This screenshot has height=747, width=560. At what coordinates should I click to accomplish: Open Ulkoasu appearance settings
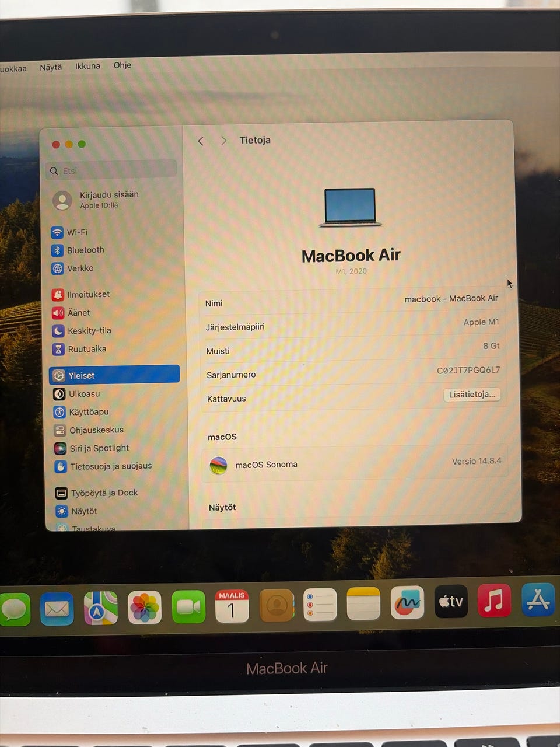click(x=76, y=394)
